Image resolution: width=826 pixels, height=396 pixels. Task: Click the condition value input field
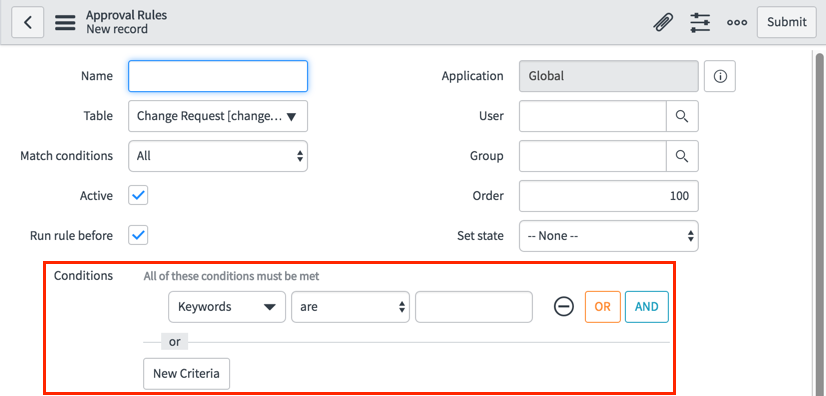[474, 306]
